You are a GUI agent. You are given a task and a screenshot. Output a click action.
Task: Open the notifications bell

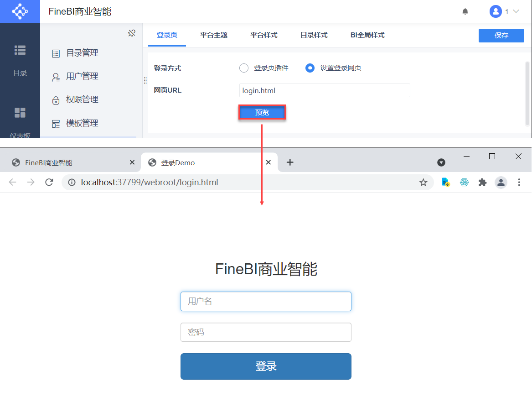(x=465, y=11)
